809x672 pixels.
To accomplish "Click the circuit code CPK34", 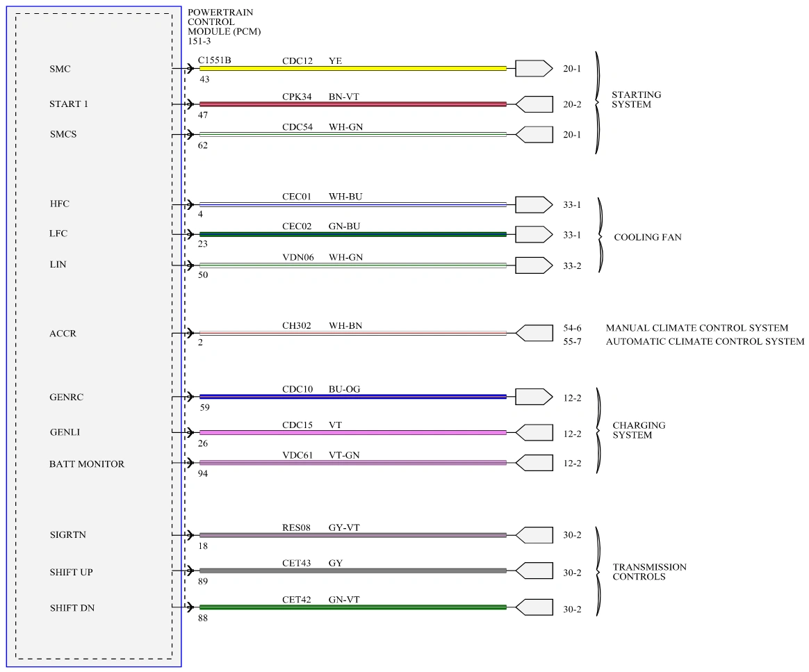I will pos(297,97).
